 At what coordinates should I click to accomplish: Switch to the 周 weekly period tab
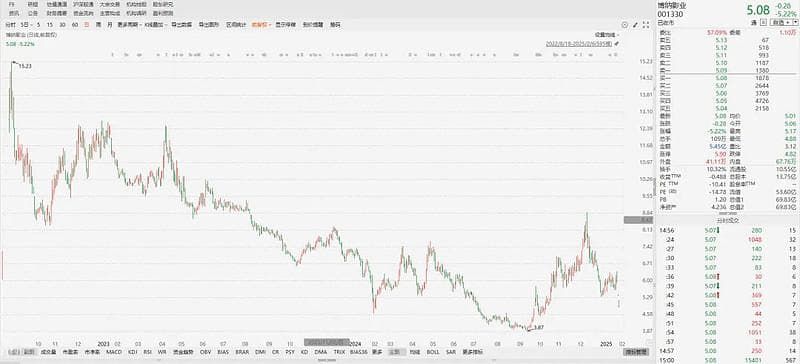click(97, 25)
